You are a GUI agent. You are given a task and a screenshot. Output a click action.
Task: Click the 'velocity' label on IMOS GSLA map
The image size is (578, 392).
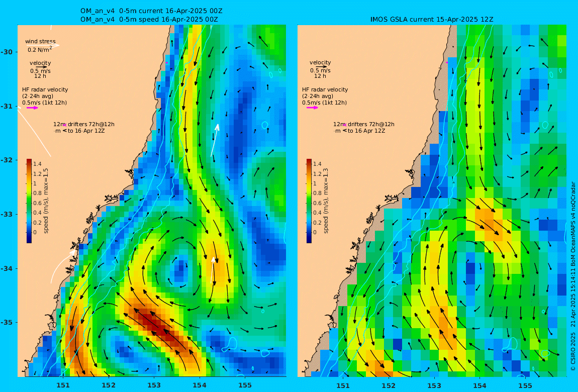(x=320, y=63)
